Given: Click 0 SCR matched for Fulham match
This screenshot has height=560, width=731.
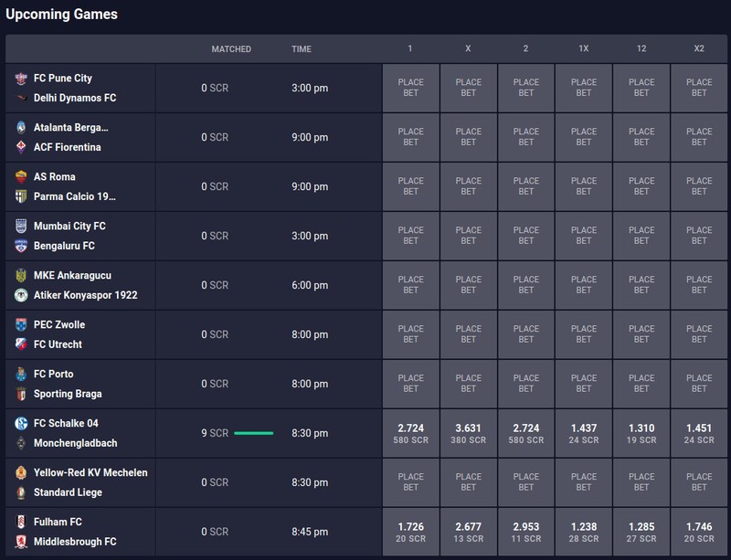Looking at the screenshot, I should coord(215,532).
